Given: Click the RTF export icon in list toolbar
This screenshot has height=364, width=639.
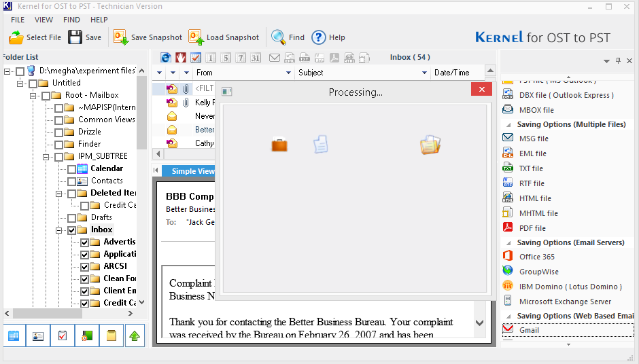Looking at the screenshot, I should pos(319,58).
